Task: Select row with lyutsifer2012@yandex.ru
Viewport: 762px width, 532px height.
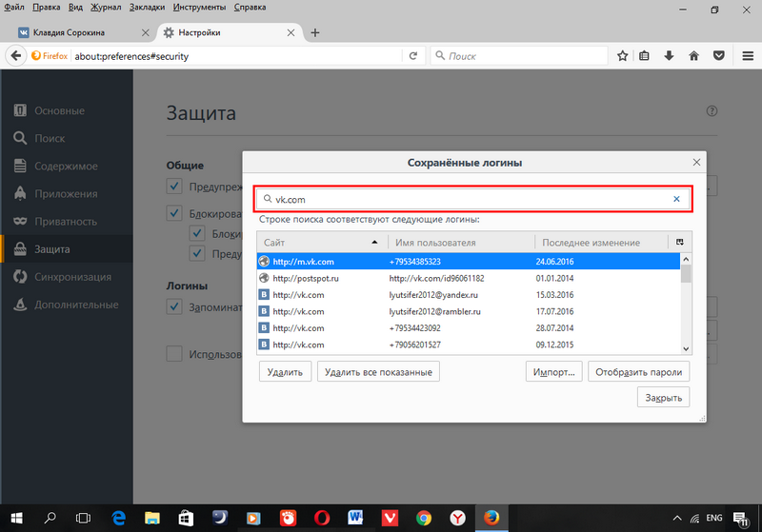Action: tap(469, 295)
